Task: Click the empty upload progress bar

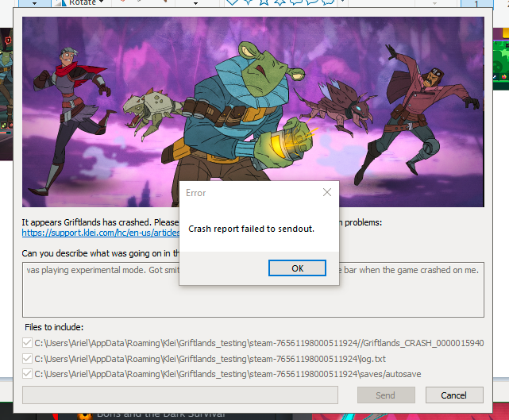Action: (180, 395)
